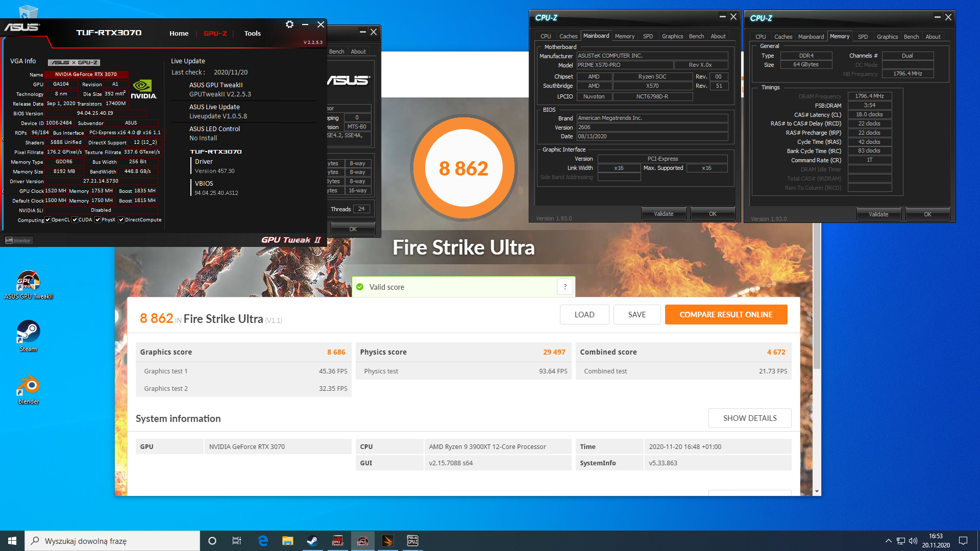The image size is (980, 551).
Task: Open Memory tab in right CPU-Z window
Action: tap(840, 36)
